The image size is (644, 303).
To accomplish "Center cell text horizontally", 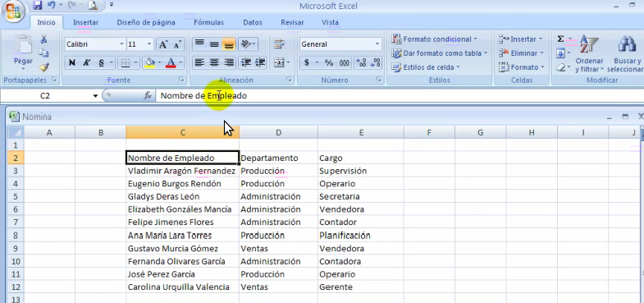I will (x=214, y=62).
